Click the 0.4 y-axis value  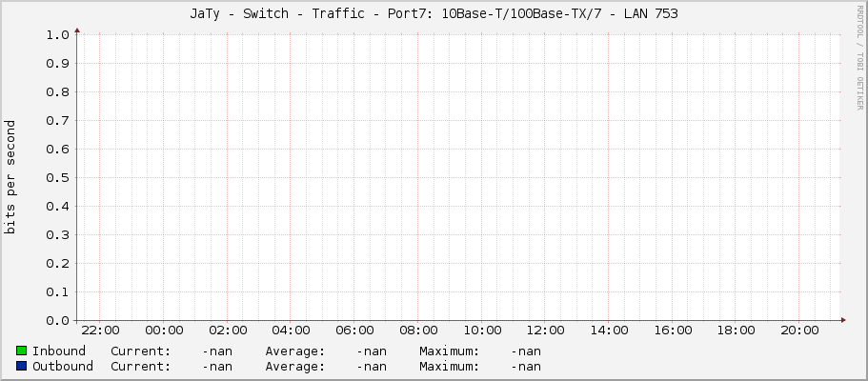click(58, 207)
